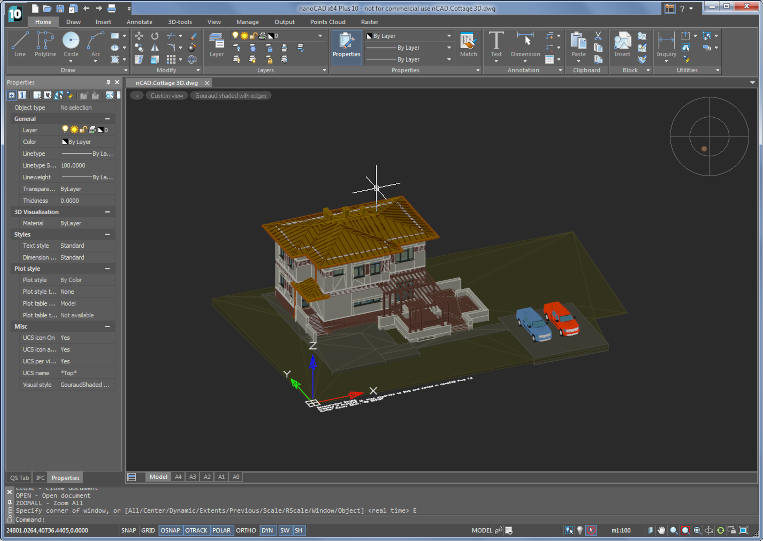The height and width of the screenshot is (541, 763).
Task: Click the Table icon in Annotation panel
Action: [x=549, y=59]
